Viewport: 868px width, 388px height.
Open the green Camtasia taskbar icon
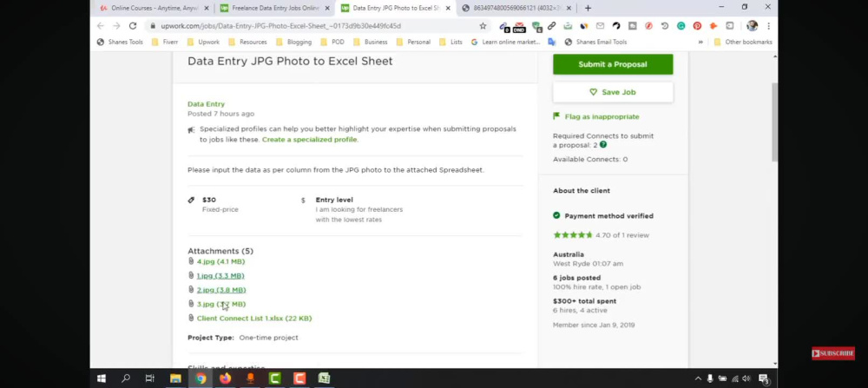274,378
